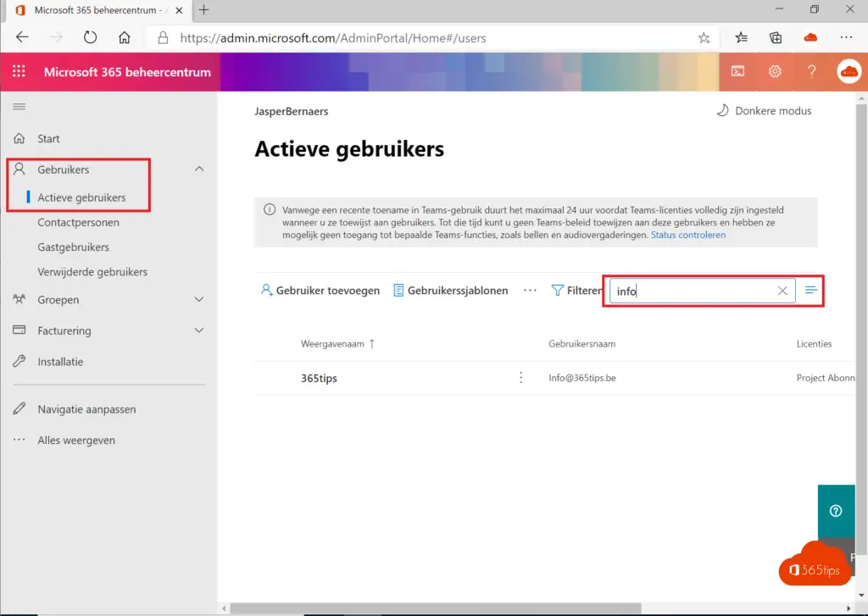View site lock security info
868x616 pixels.
(163, 37)
